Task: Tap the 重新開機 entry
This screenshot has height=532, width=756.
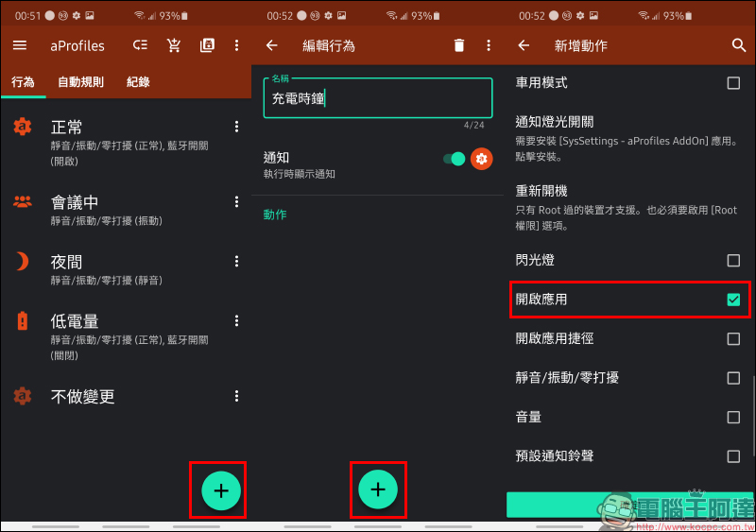Action: point(628,207)
